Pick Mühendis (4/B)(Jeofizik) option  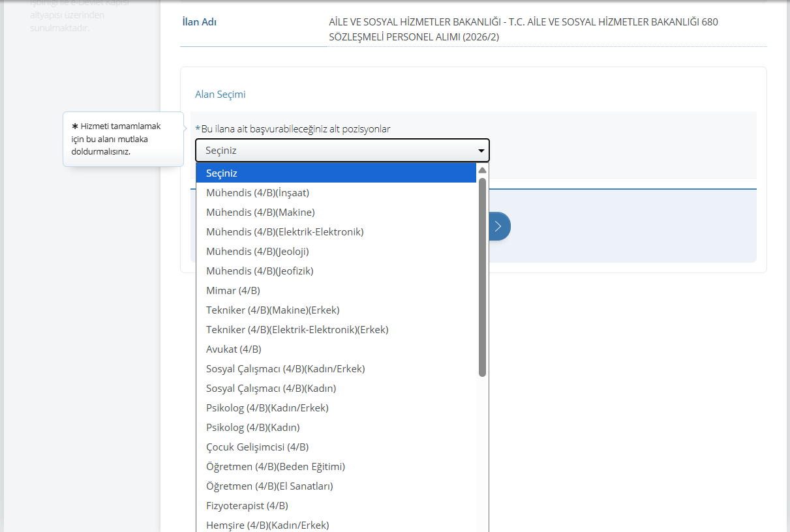pyautogui.click(x=337, y=271)
